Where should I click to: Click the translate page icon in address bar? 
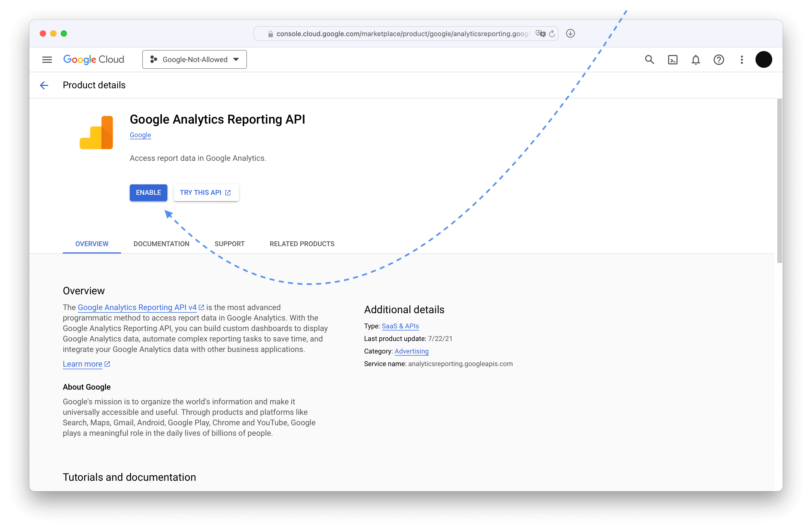[540, 34]
